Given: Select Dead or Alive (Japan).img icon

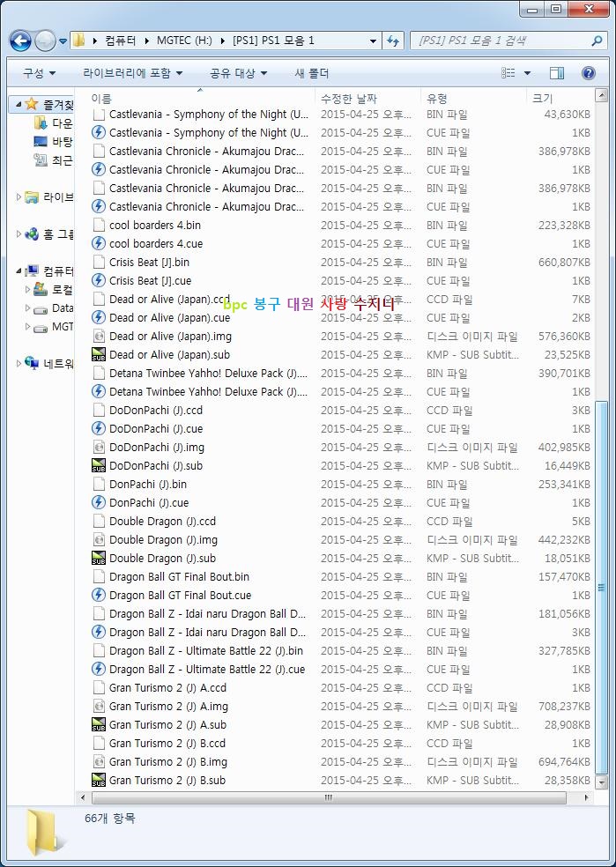Looking at the screenshot, I should pyautogui.click(x=99, y=337).
